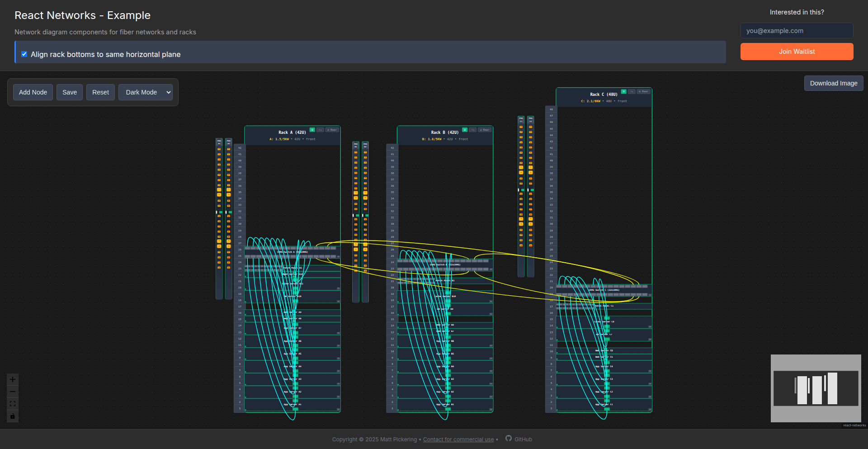
Task: Click Rack B's up-down arrows sort icon
Action: [x=472, y=130]
